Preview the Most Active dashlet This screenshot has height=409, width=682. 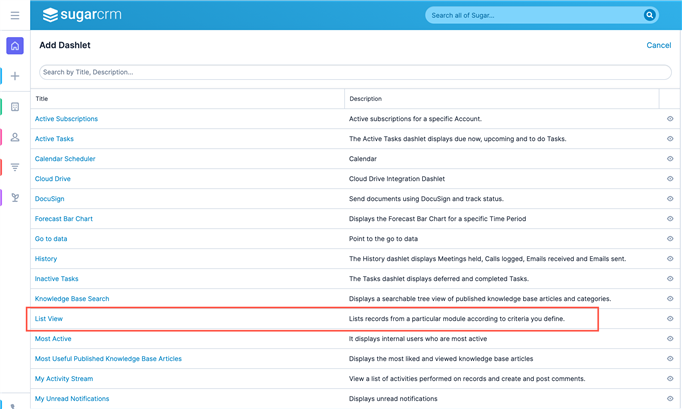pos(670,339)
